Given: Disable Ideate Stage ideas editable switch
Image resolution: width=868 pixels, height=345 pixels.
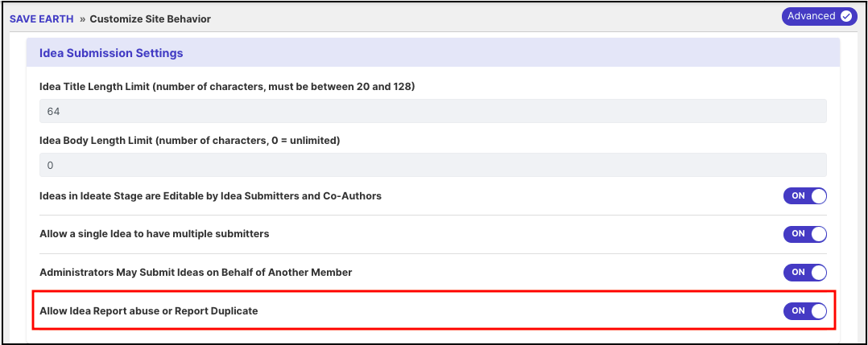Looking at the screenshot, I should 805,195.
